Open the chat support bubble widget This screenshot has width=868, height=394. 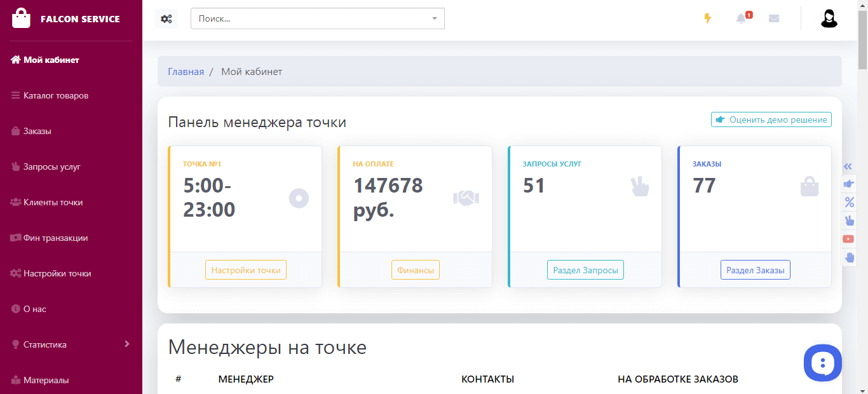pos(822,363)
